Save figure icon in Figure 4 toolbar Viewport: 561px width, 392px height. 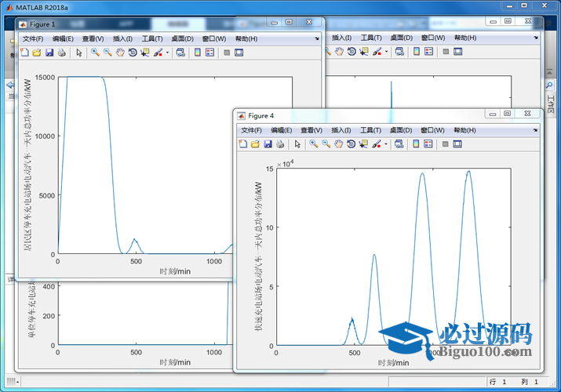268,144
